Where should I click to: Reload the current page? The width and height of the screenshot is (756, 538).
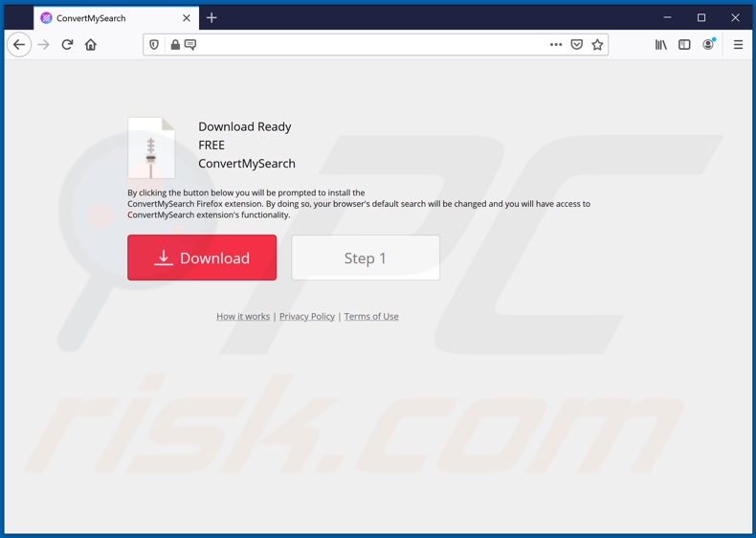coord(67,45)
